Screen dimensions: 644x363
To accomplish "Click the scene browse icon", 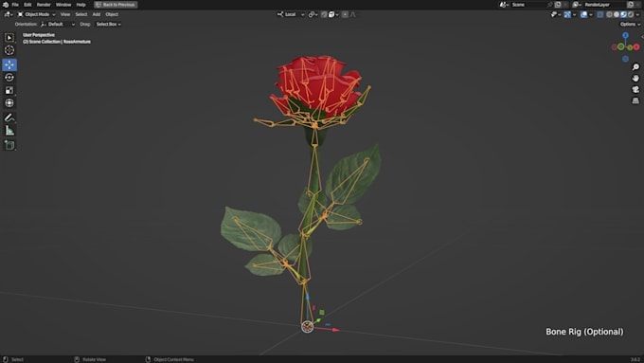I will pyautogui.click(x=504, y=5).
